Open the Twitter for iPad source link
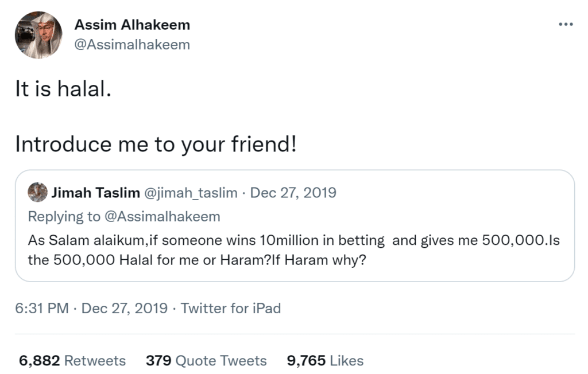588x374 pixels. 231,309
